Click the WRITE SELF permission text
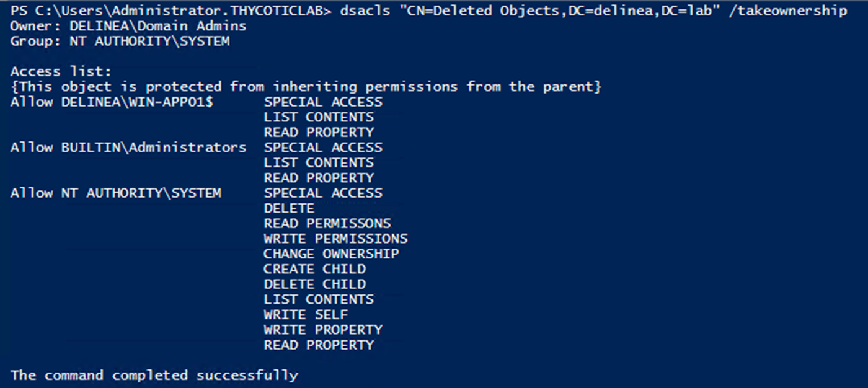This screenshot has height=388, width=868. coord(306,315)
